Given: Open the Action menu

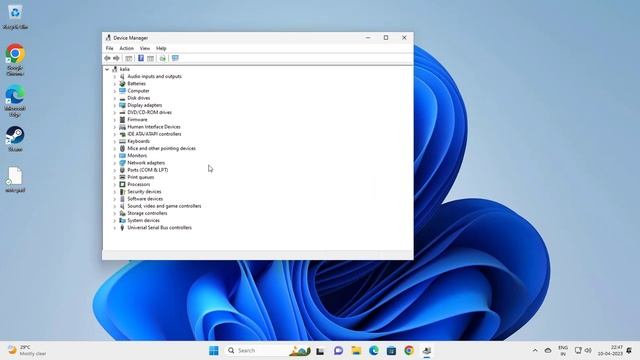Looking at the screenshot, I should [x=127, y=48].
